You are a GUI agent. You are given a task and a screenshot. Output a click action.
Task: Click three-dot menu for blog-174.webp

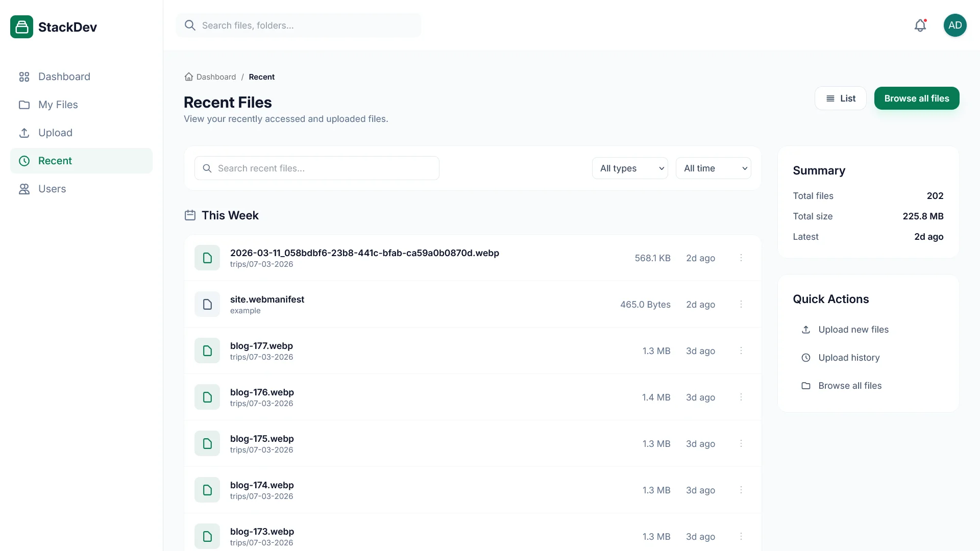(741, 490)
